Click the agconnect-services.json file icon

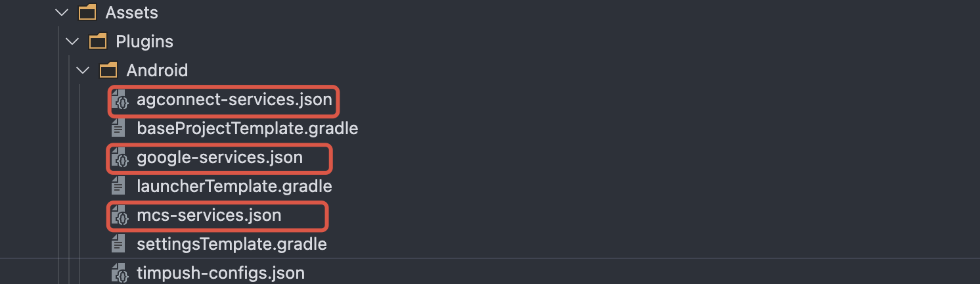tap(119, 101)
